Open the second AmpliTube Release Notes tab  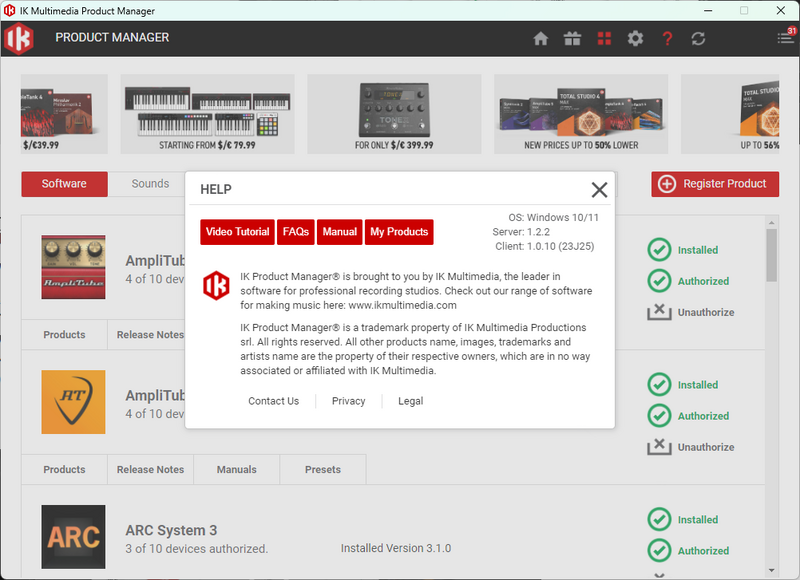click(x=151, y=469)
